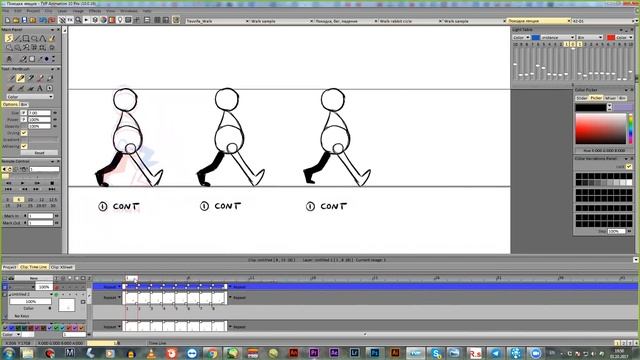This screenshot has height=360, width=640.
Task: Click the New layer button in timeline
Action: (33, 278)
